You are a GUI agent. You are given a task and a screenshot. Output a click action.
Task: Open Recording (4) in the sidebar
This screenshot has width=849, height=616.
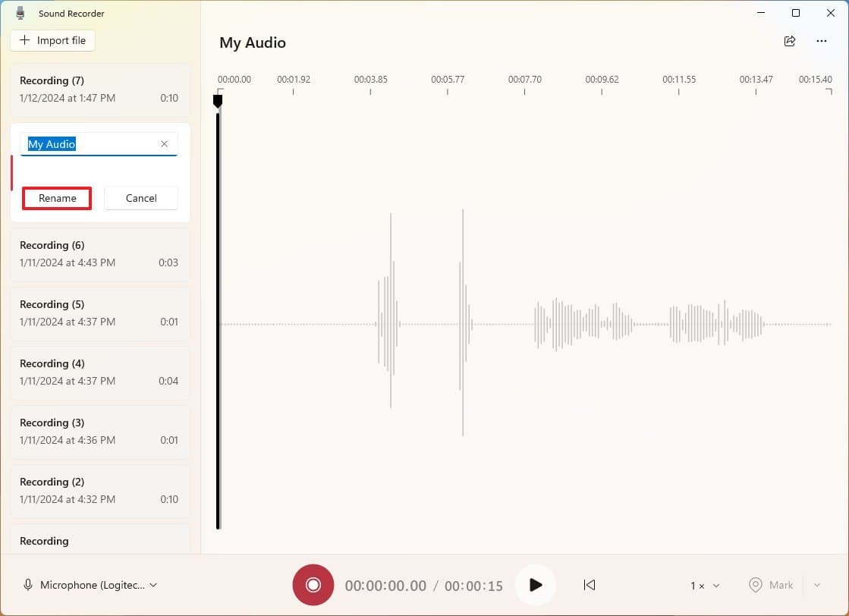coord(99,372)
